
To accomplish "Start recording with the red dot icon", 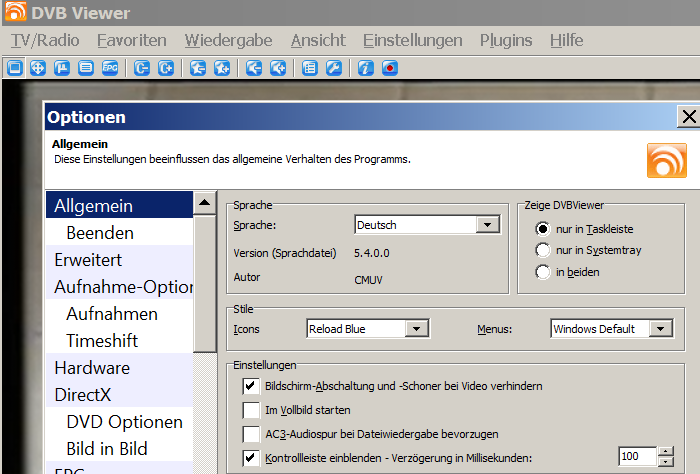I will [390, 68].
